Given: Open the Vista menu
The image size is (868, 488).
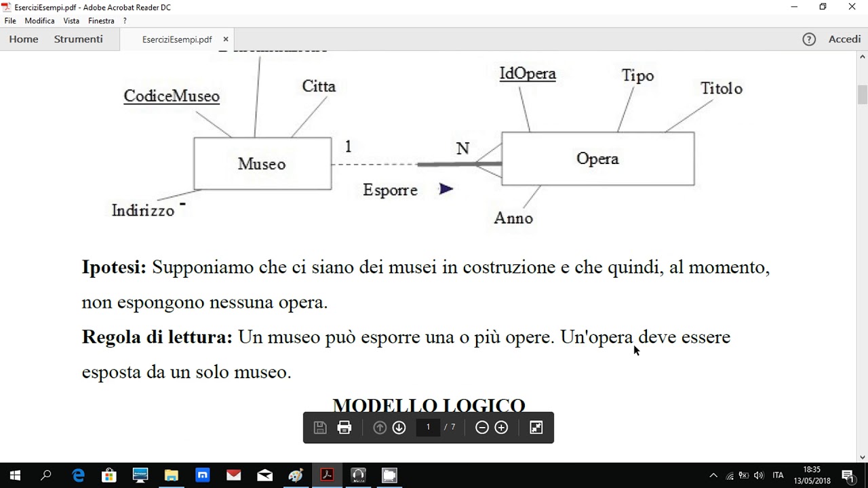Looking at the screenshot, I should click(71, 21).
